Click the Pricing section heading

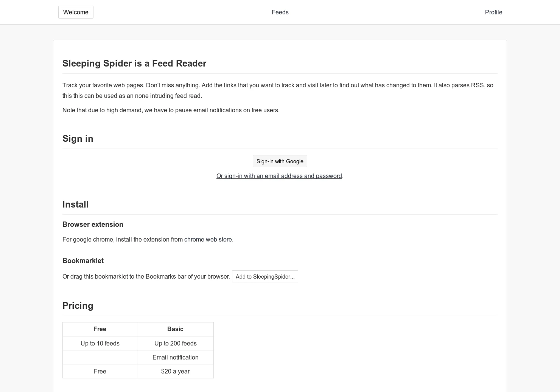(x=78, y=305)
